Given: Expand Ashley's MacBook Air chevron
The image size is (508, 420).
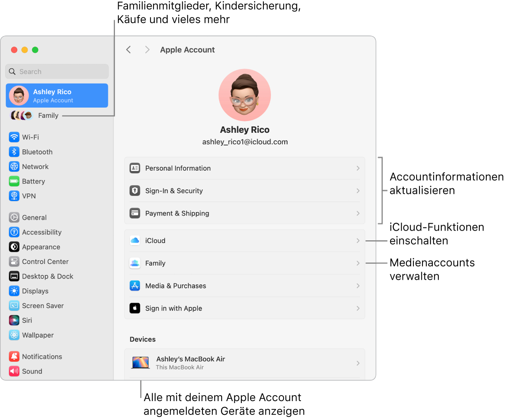Looking at the screenshot, I should [x=358, y=363].
